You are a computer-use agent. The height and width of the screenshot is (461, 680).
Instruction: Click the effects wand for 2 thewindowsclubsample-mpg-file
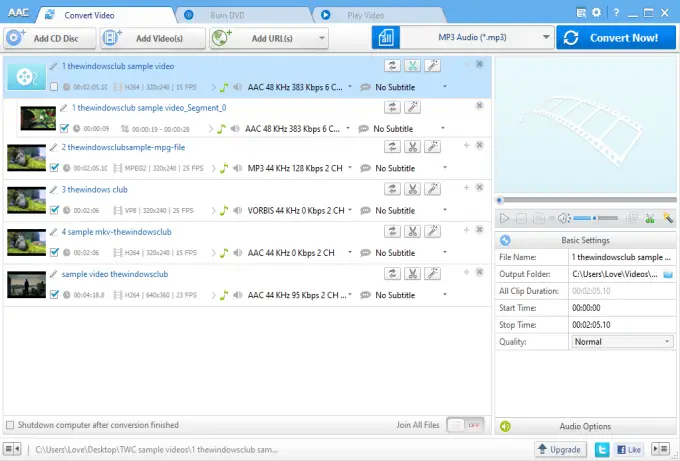tap(432, 147)
